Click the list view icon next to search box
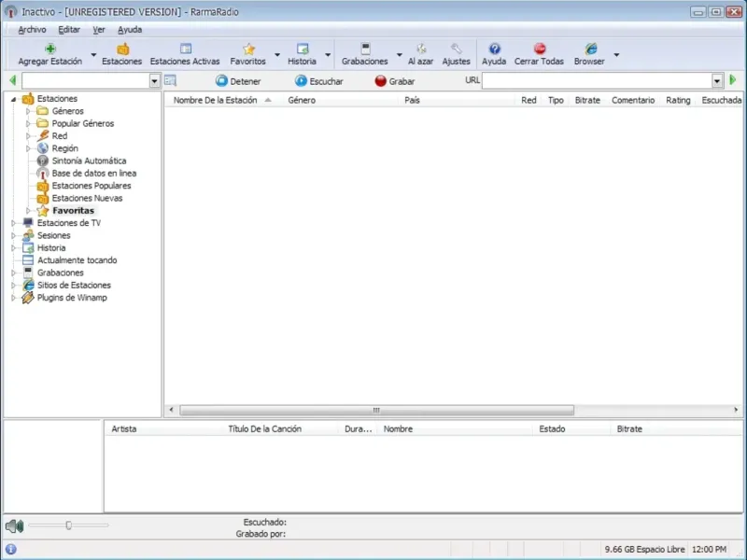Viewport: 747px width, 560px height. [170, 80]
